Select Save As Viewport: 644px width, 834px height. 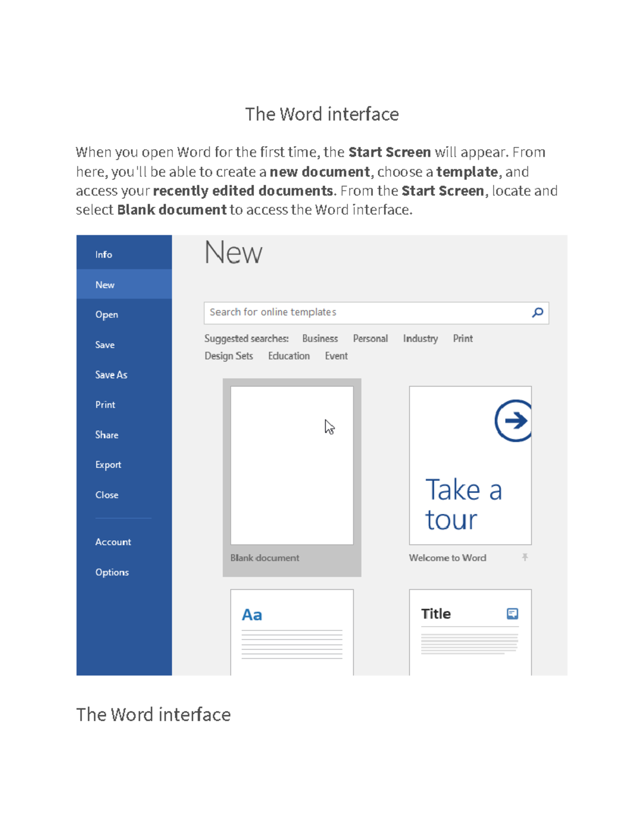pos(111,375)
